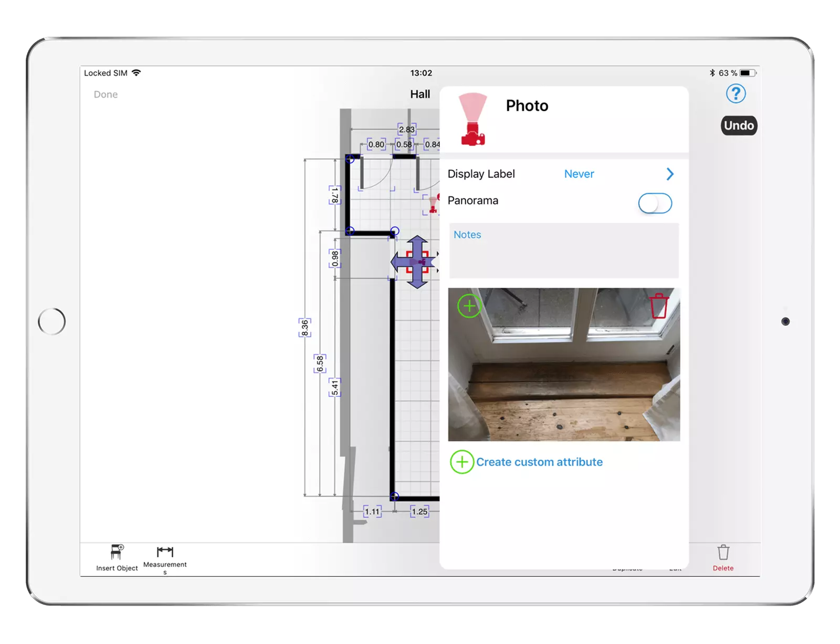Open the Never display label value
The image size is (840, 644).
point(579,174)
